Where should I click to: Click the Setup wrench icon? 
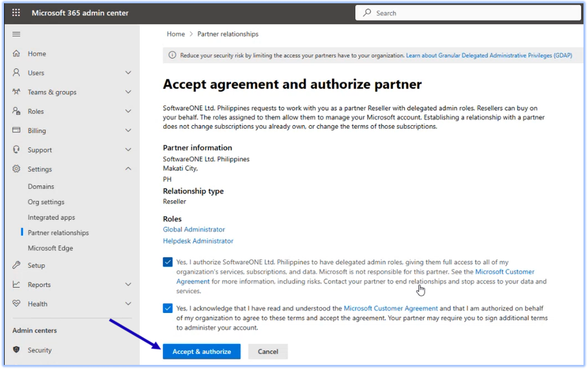[x=16, y=265]
